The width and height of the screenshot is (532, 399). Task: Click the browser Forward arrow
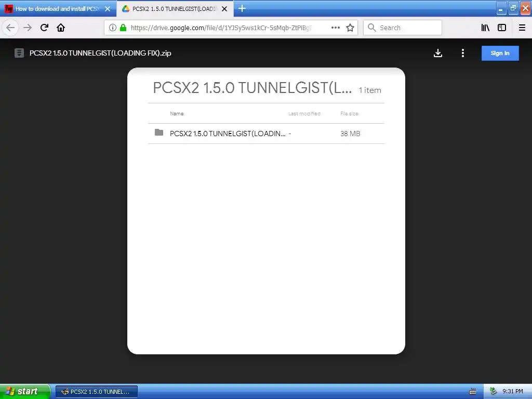click(28, 28)
